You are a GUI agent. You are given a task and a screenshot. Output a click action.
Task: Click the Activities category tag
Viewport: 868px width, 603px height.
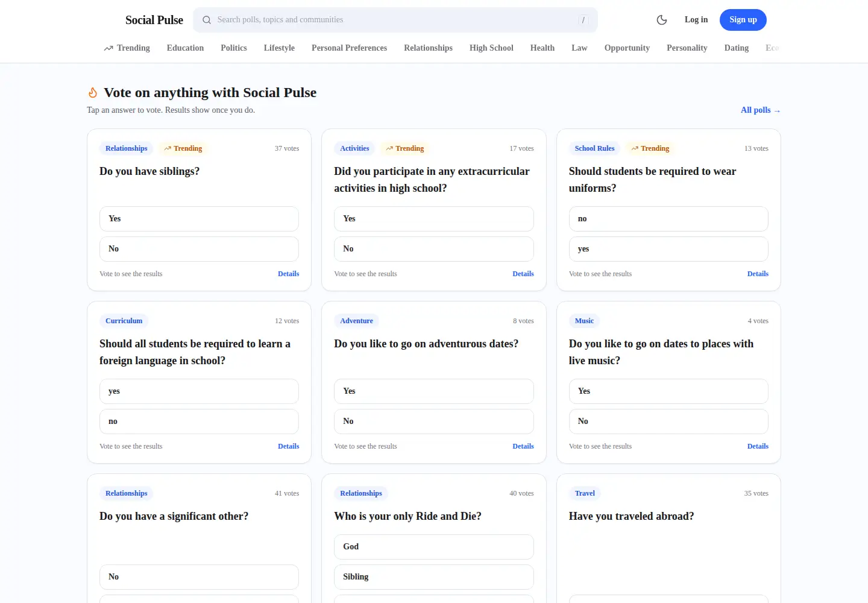pyautogui.click(x=354, y=148)
